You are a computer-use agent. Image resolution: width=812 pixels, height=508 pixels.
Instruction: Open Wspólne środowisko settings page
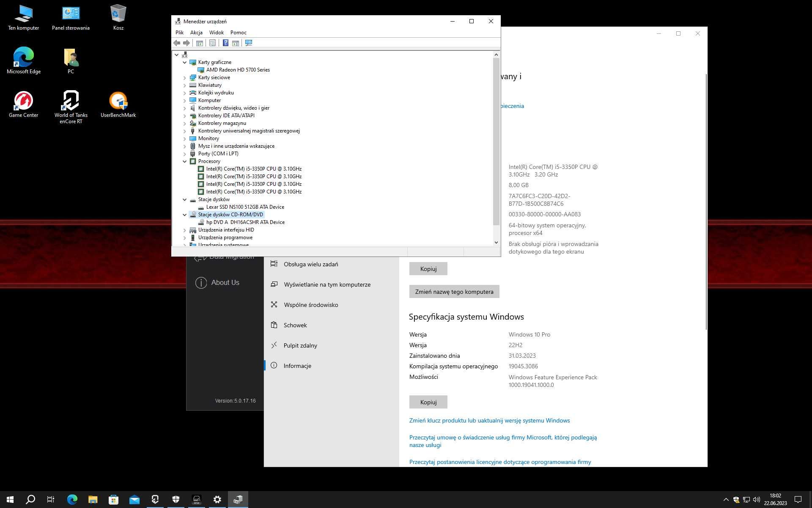331,305
